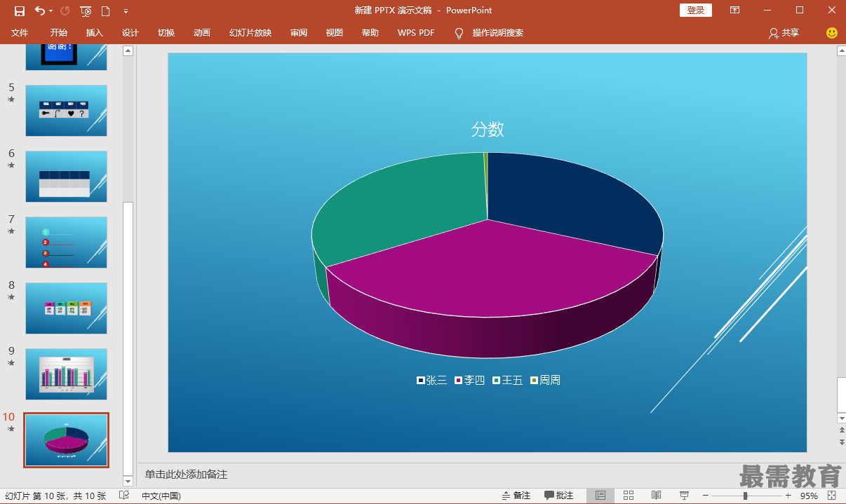This screenshot has height=504, width=846.
Task: Select slide 6 table thumbnail
Action: 67,177
